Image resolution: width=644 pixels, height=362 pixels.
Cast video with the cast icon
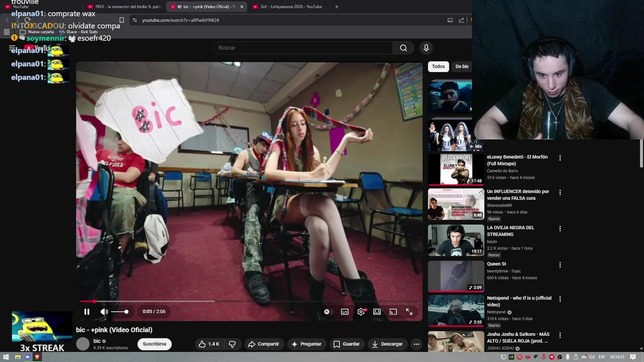(393, 312)
